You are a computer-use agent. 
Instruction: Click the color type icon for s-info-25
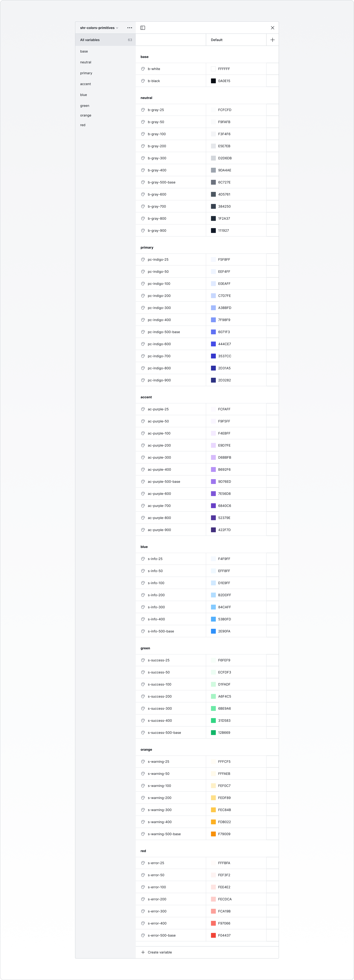[x=143, y=559]
